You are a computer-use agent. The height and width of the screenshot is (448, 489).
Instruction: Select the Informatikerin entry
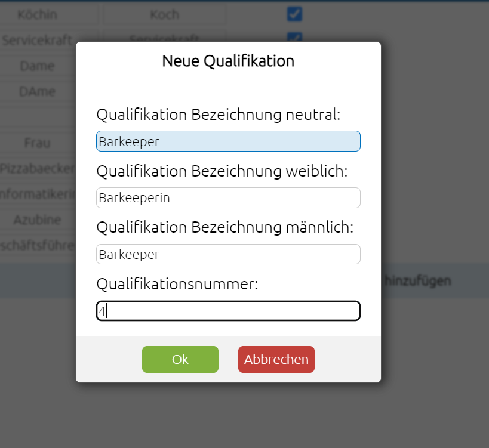[x=38, y=194]
